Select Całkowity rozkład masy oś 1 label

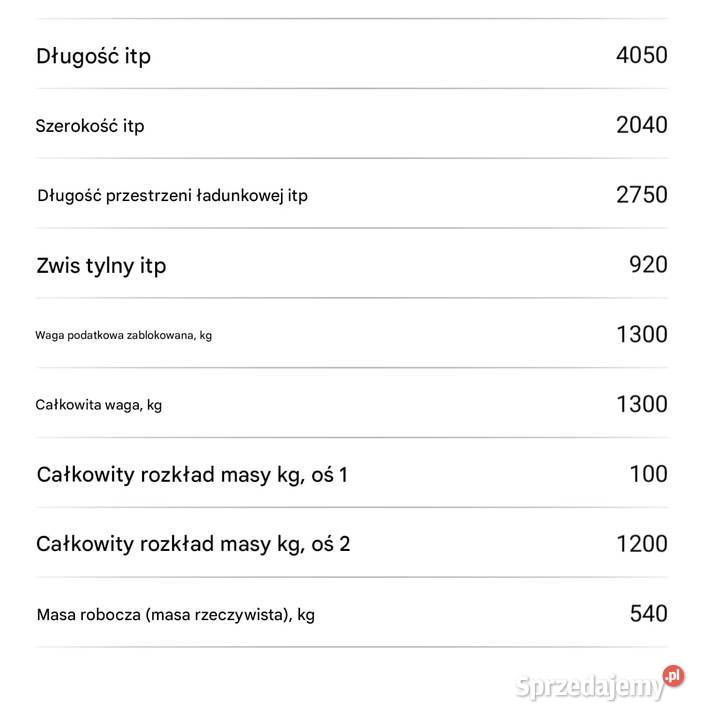click(x=192, y=475)
